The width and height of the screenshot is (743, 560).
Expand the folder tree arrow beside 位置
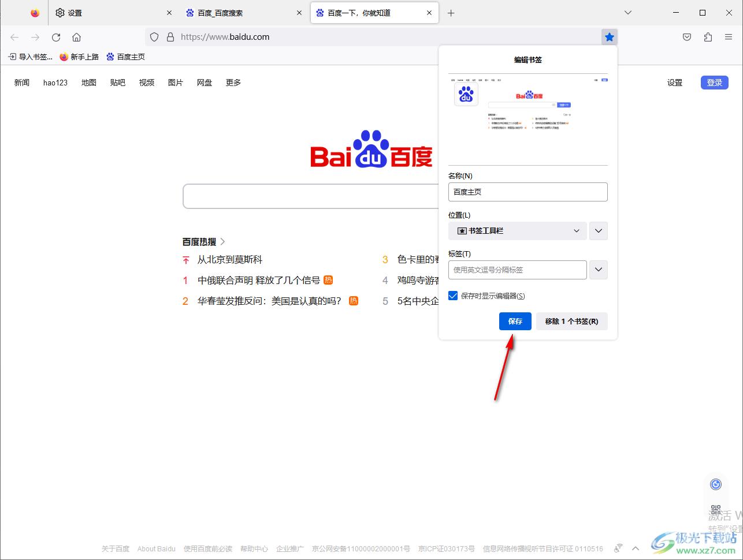(x=599, y=231)
